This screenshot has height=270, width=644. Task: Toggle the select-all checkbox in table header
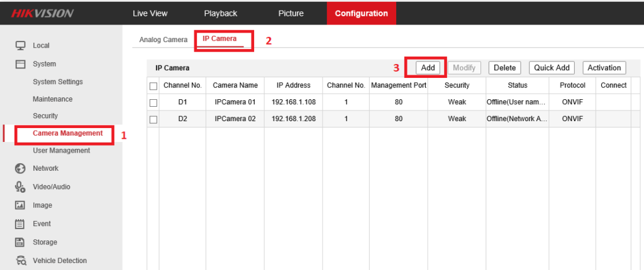point(153,86)
